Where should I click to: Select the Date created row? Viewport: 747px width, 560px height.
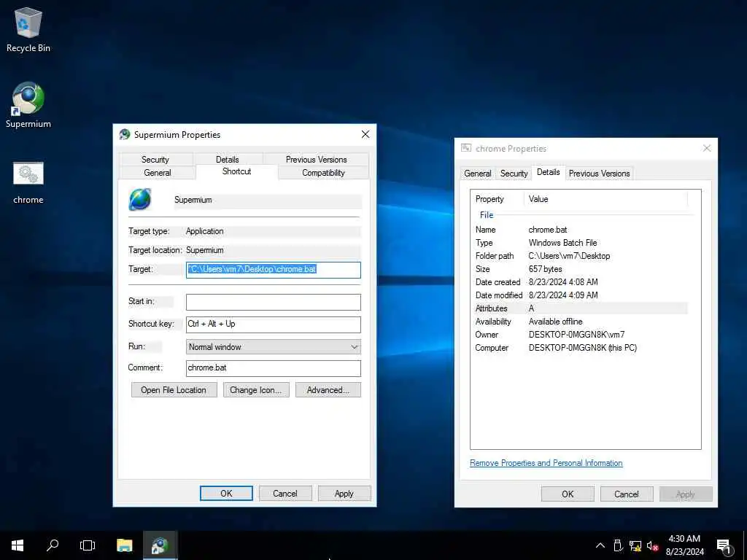[581, 282]
